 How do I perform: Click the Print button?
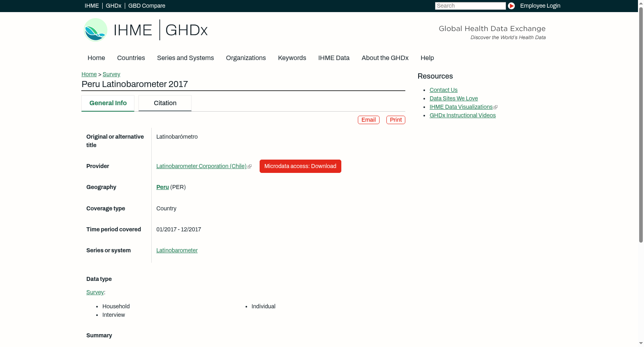tap(396, 120)
